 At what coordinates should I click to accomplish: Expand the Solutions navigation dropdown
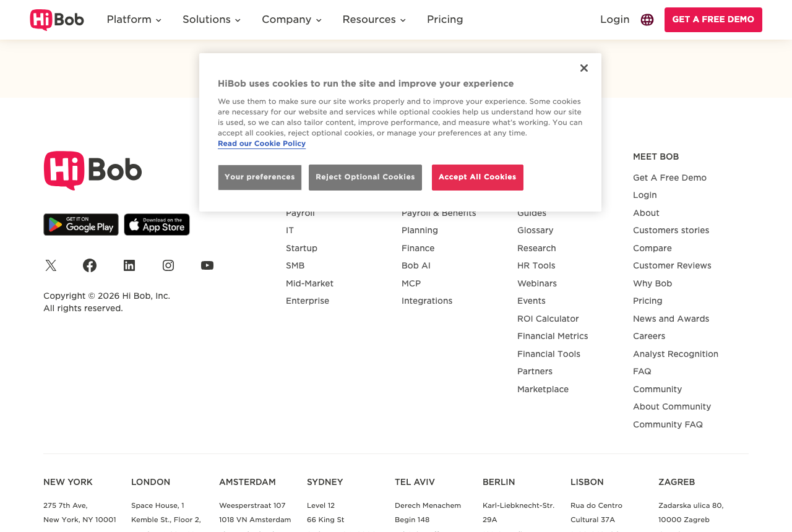coord(212,20)
